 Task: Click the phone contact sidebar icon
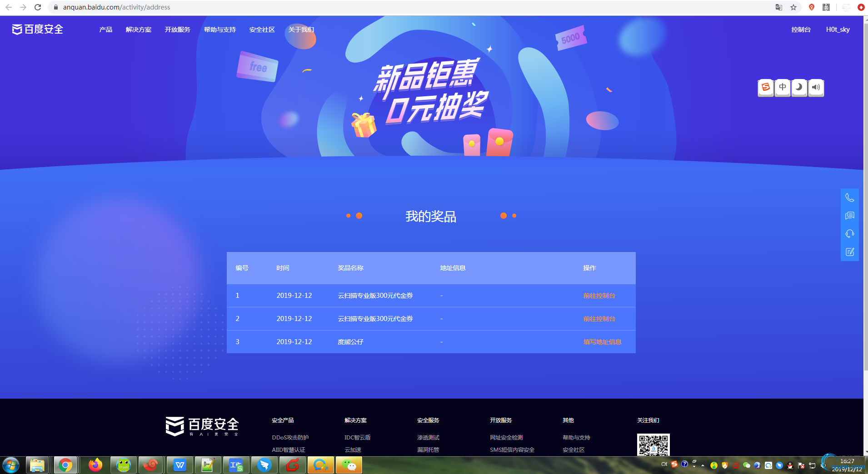coord(850,197)
